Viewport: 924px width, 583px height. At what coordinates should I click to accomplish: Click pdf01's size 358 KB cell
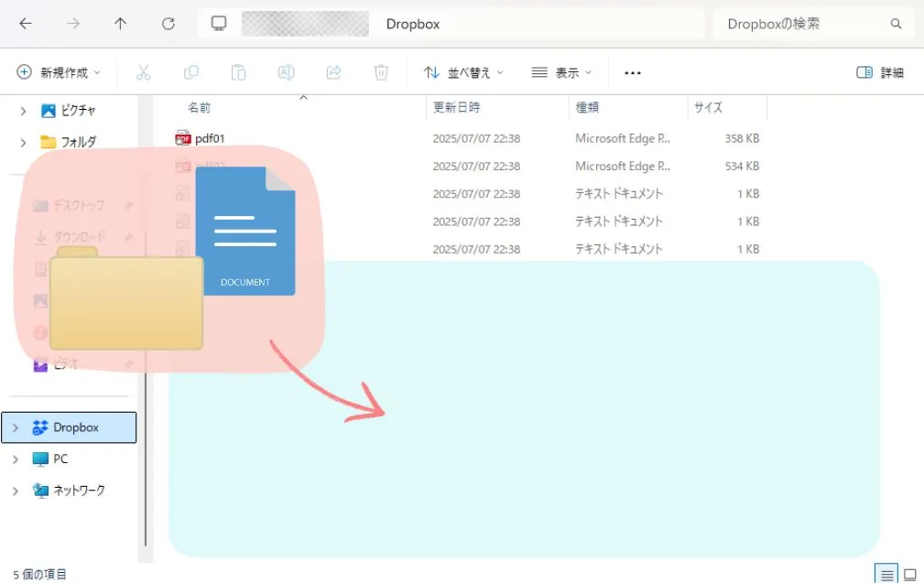click(x=742, y=138)
